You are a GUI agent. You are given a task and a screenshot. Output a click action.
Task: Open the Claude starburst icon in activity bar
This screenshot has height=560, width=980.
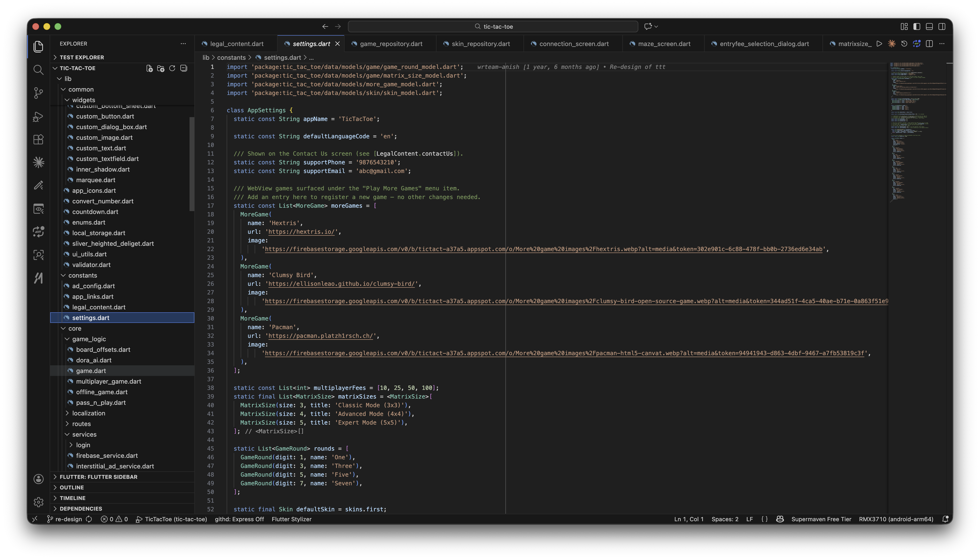(x=38, y=162)
